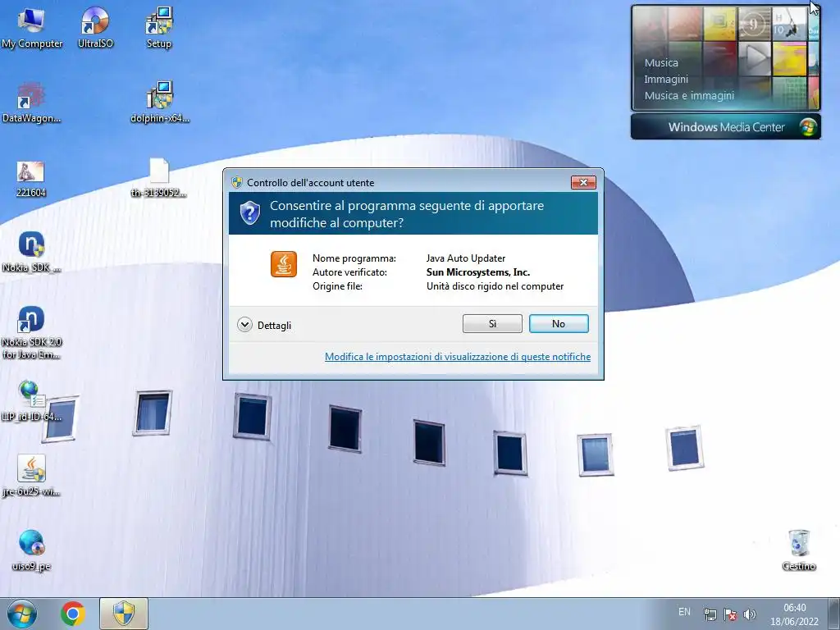840x630 pixels.
Task: Open the clock showing 06:40 in the tray
Action: [x=794, y=614]
